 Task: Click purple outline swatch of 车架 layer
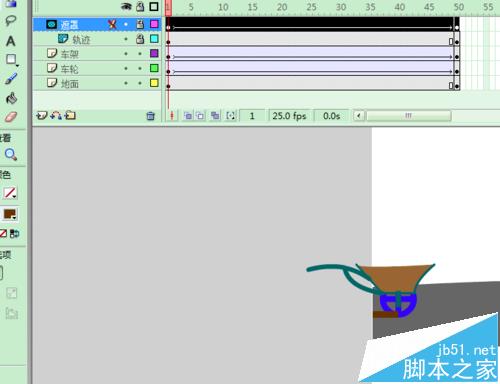(x=154, y=53)
